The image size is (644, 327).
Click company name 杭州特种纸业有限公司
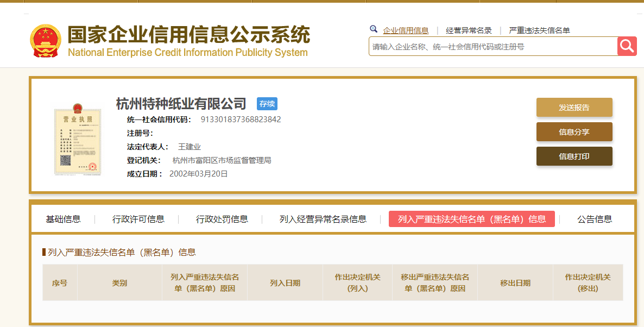pos(181,104)
